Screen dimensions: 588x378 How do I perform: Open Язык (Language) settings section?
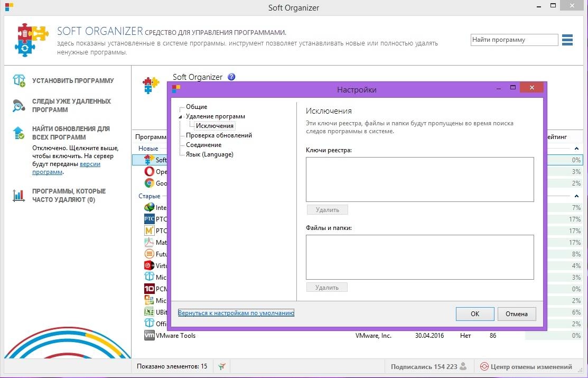tap(210, 154)
